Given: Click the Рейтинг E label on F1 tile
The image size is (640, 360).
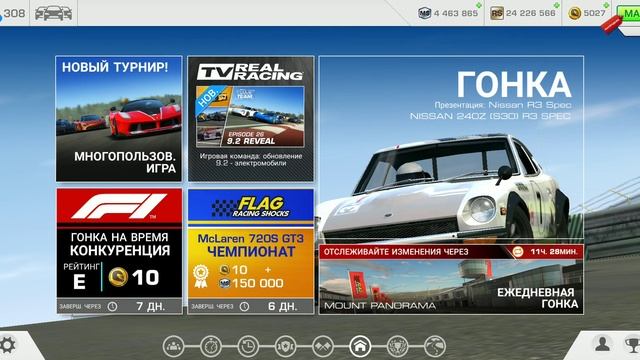Looking at the screenshot, I should pyautogui.click(x=80, y=276).
